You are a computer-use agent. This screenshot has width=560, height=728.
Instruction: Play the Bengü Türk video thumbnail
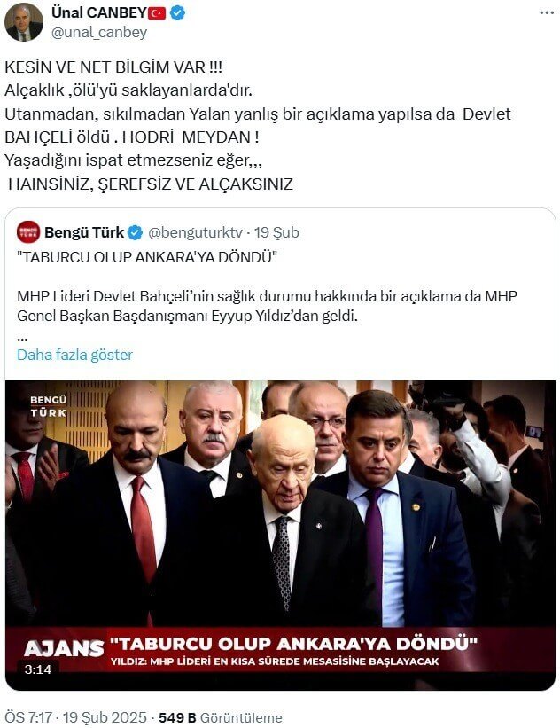280,536
